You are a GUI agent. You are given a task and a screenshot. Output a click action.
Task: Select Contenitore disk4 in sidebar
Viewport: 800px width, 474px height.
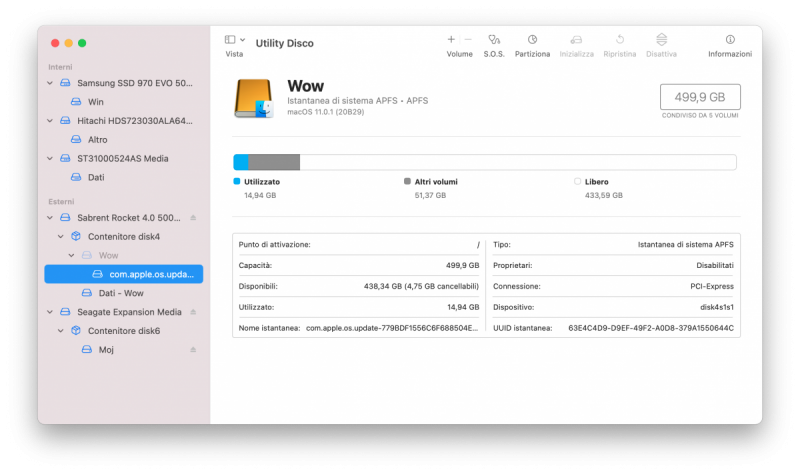pos(123,236)
